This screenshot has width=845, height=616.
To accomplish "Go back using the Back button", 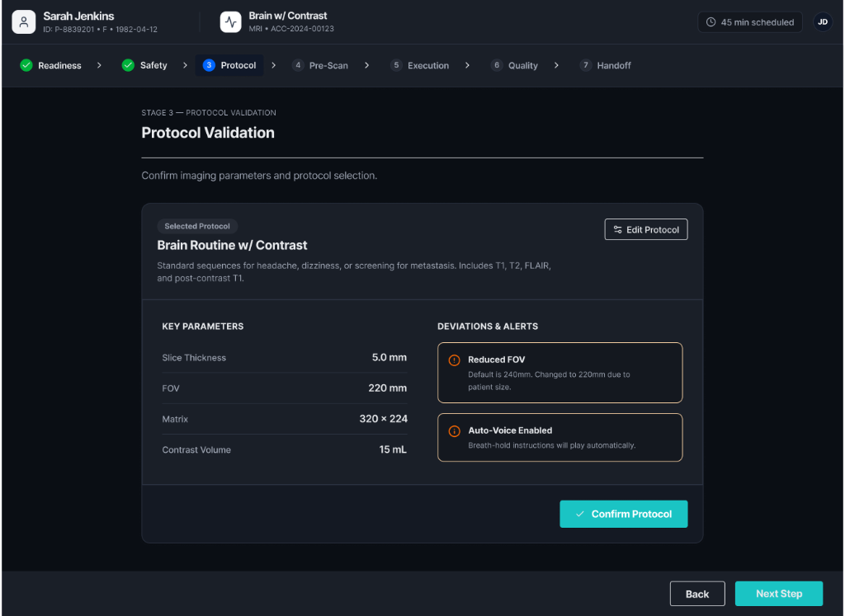I will 697,593.
